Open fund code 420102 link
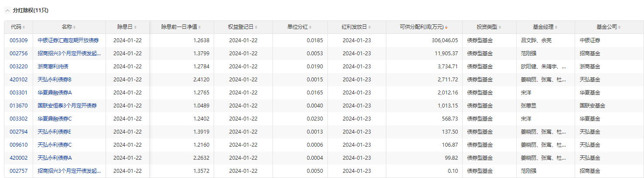Screen dimensions: 644x178 [19, 80]
